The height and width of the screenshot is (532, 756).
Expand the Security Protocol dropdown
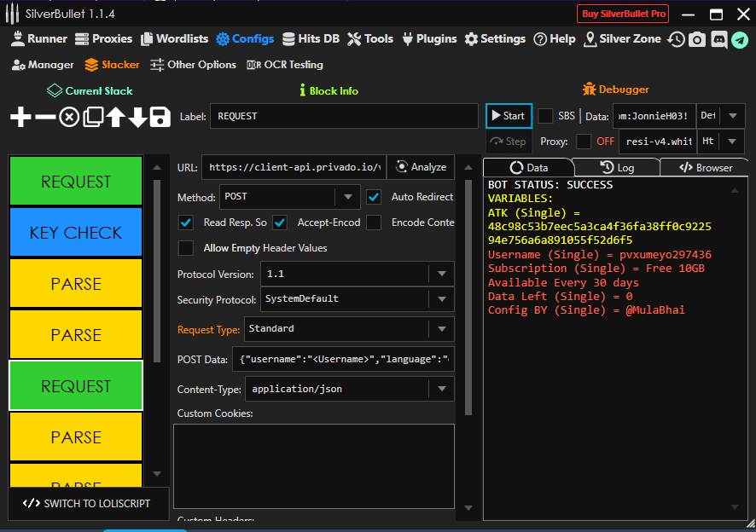pyautogui.click(x=358, y=299)
